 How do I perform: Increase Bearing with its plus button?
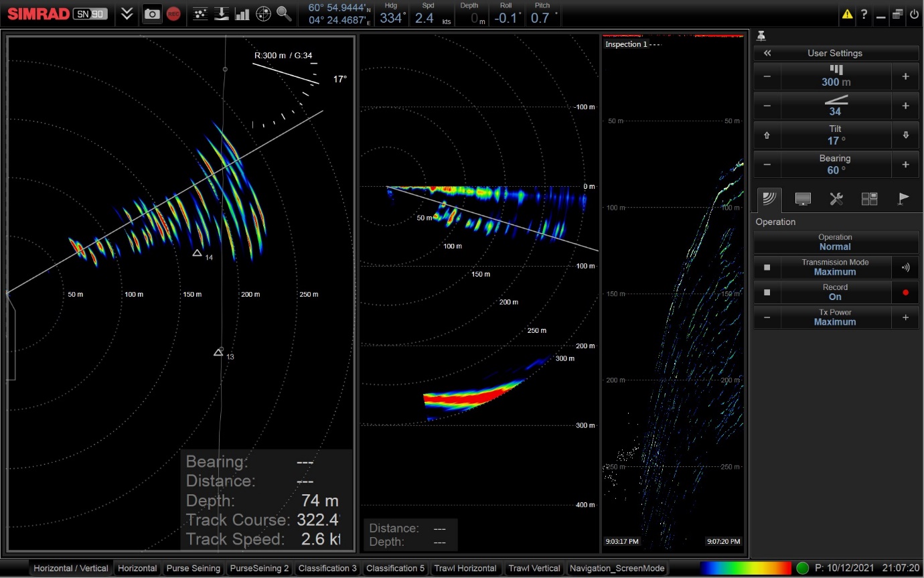point(905,165)
